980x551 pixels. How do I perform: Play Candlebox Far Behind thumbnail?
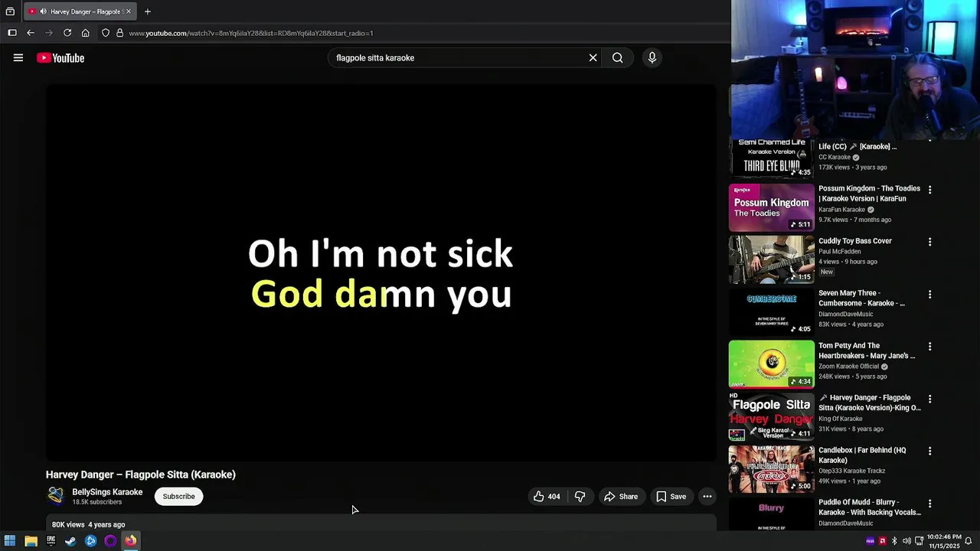(x=771, y=469)
